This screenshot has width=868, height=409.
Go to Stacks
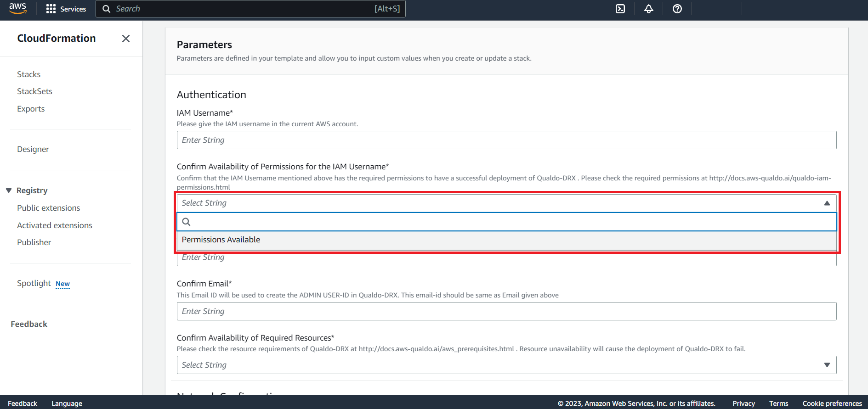(x=29, y=74)
